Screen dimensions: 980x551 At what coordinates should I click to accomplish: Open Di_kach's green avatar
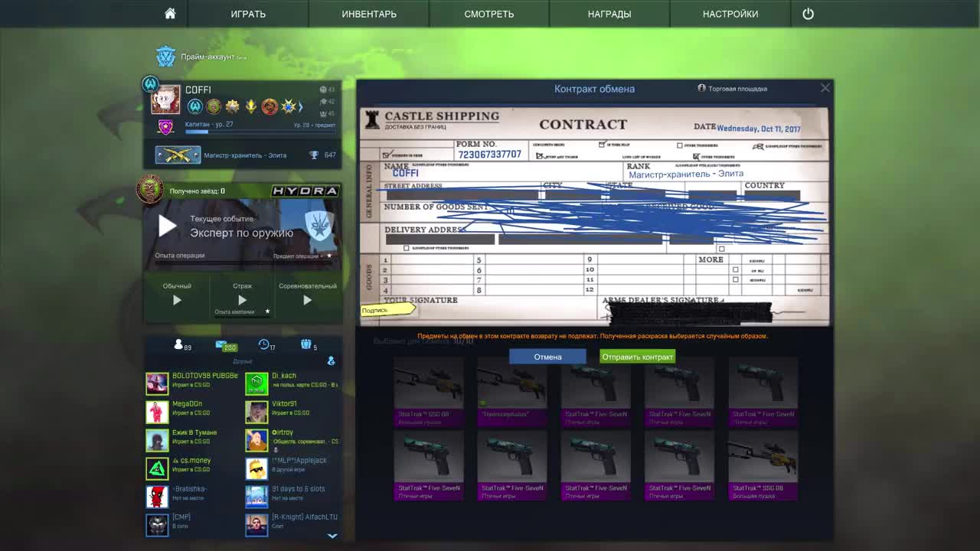coord(256,383)
